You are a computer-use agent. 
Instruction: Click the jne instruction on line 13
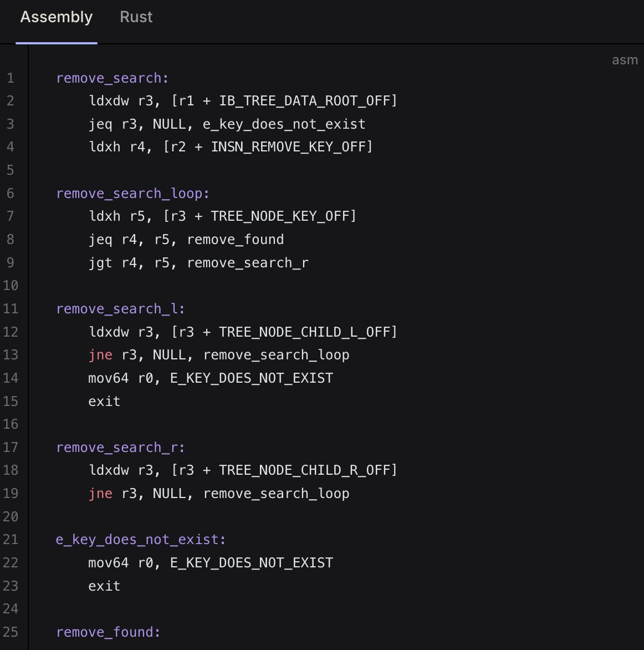(x=219, y=356)
